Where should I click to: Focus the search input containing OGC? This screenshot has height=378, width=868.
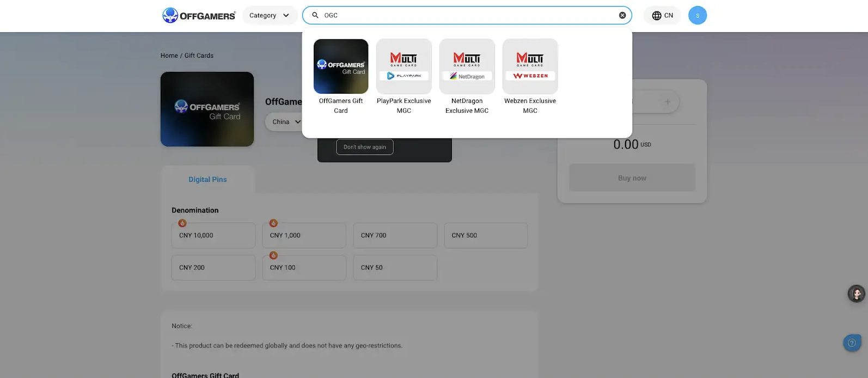click(467, 15)
